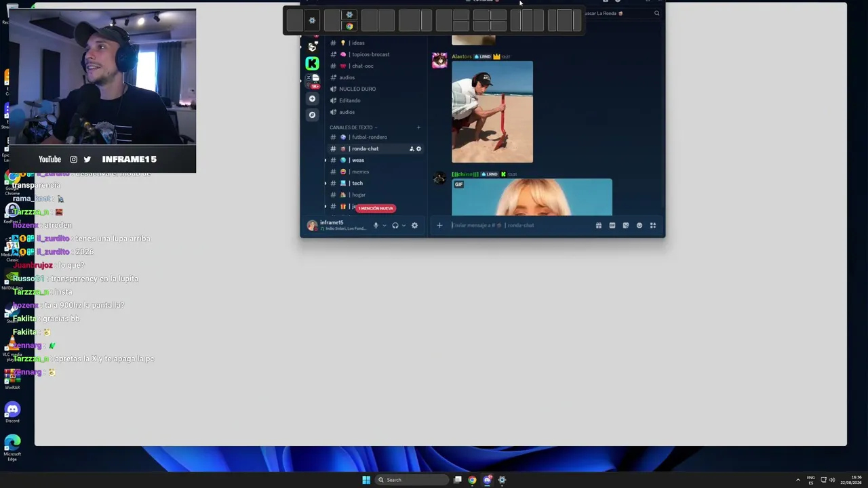Image resolution: width=868 pixels, height=488 pixels.
Task: Open the tech channel
Action: tap(374, 183)
